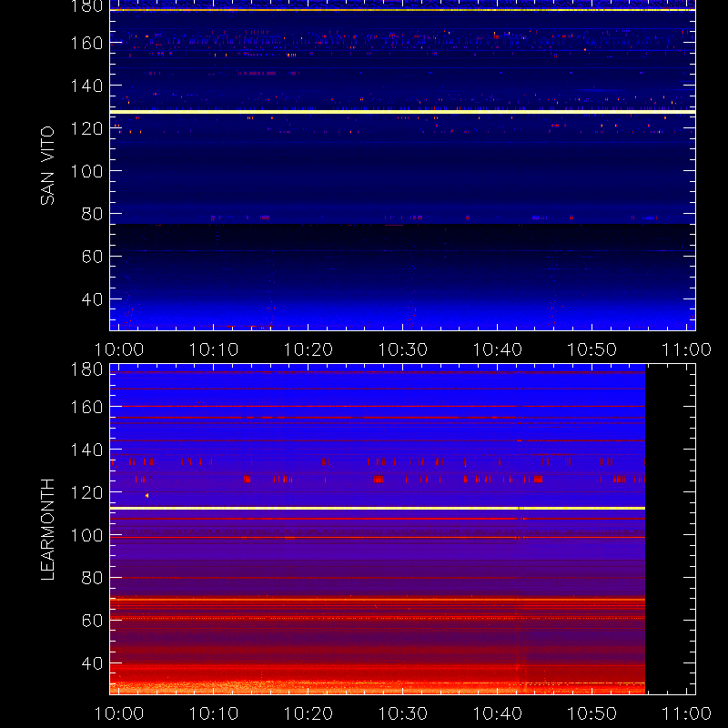Select the 160 tick label on San Vito axis
The image size is (728, 728).
click(x=86, y=43)
